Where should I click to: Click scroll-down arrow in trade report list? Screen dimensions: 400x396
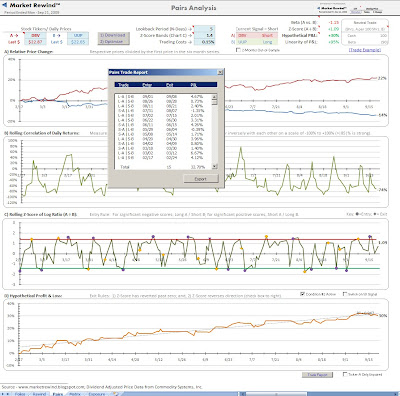pyautogui.click(x=214, y=166)
